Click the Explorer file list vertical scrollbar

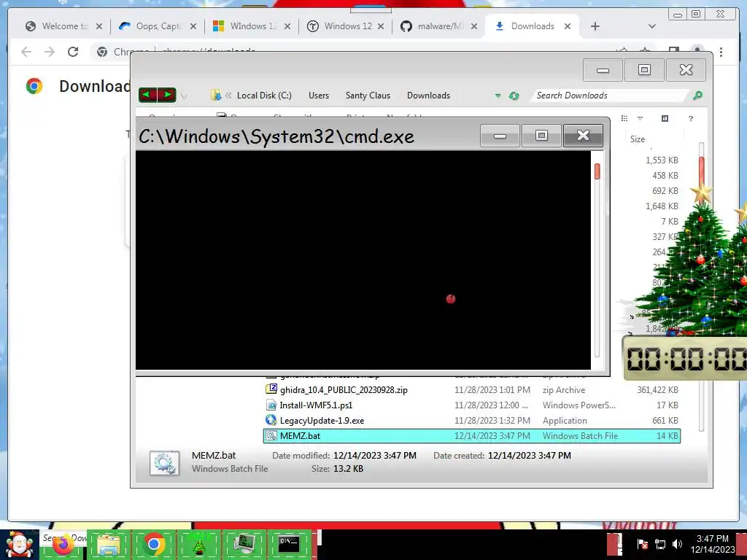701,286
